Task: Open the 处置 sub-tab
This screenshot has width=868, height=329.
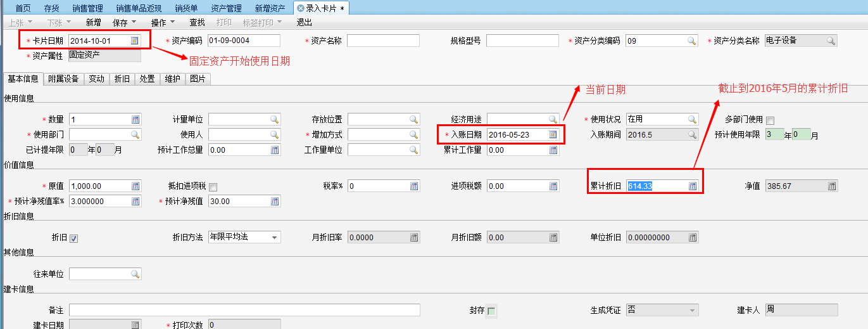Action: point(147,79)
